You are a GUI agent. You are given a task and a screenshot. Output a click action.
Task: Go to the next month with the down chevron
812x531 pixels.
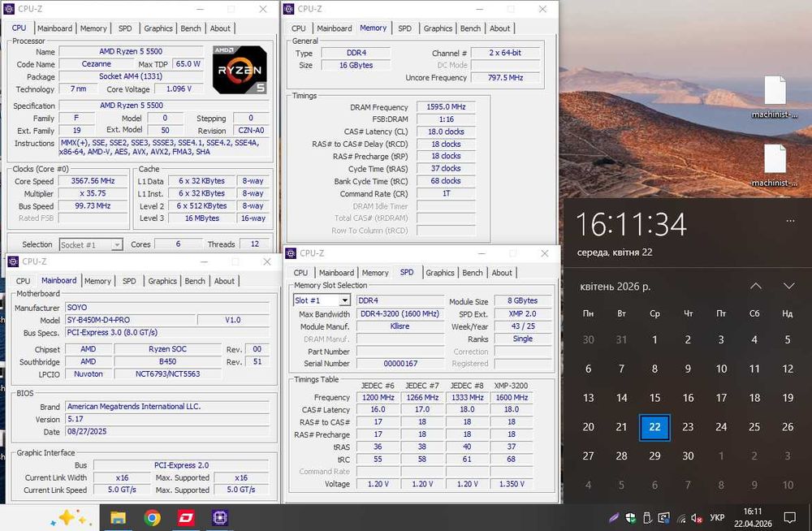point(788,286)
